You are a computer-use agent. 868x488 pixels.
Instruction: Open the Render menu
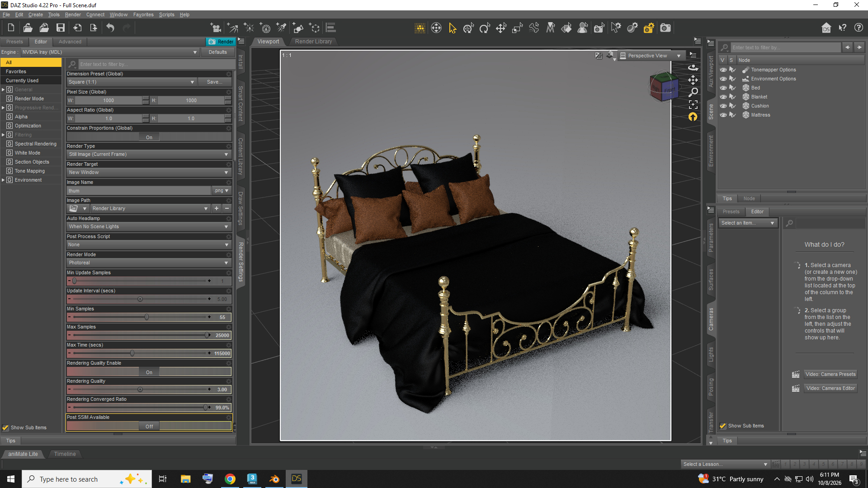[73, 14]
